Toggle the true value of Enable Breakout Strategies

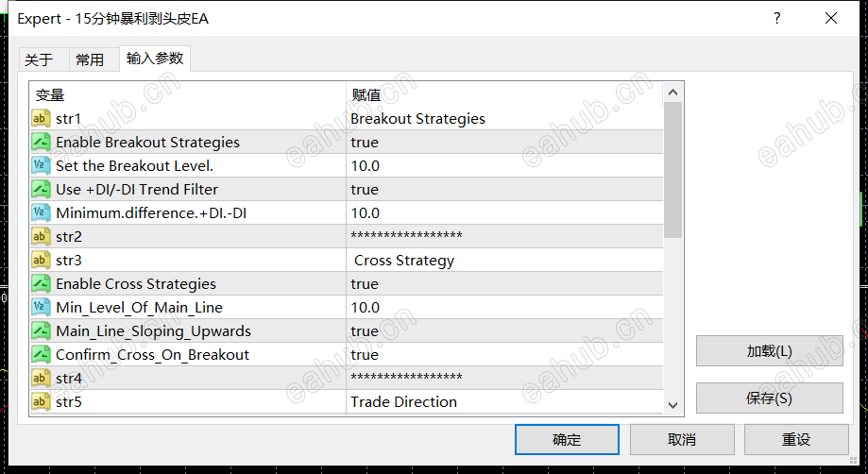[365, 143]
